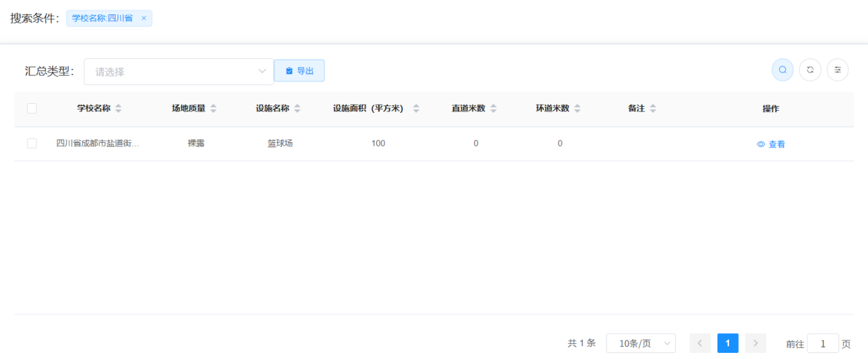Click 查看 link for the basketball court row
This screenshot has width=868, height=359.
[771, 144]
